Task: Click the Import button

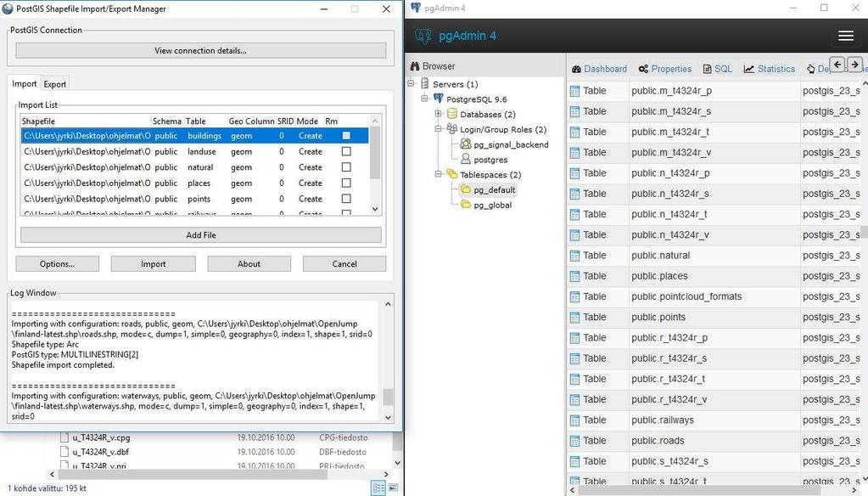Action: tap(154, 264)
